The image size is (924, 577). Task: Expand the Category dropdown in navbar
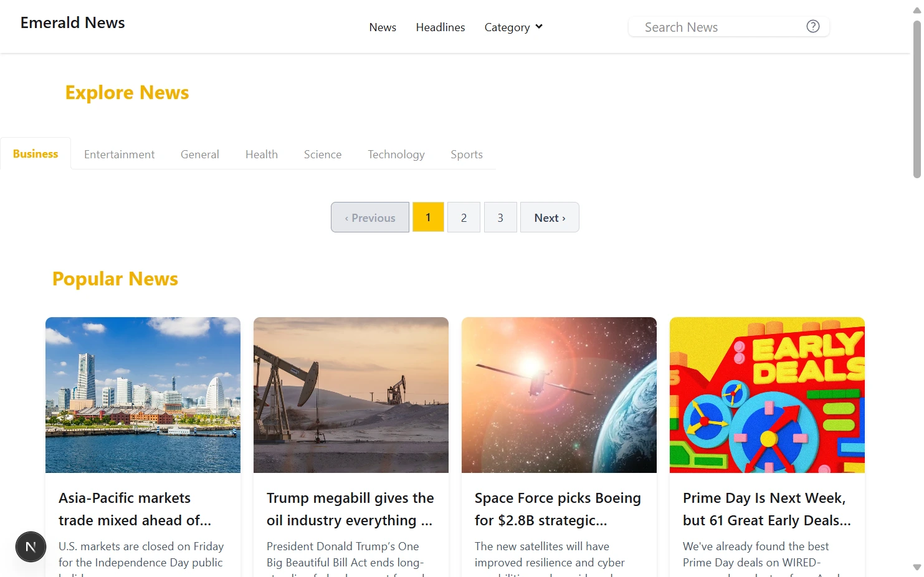(x=513, y=27)
